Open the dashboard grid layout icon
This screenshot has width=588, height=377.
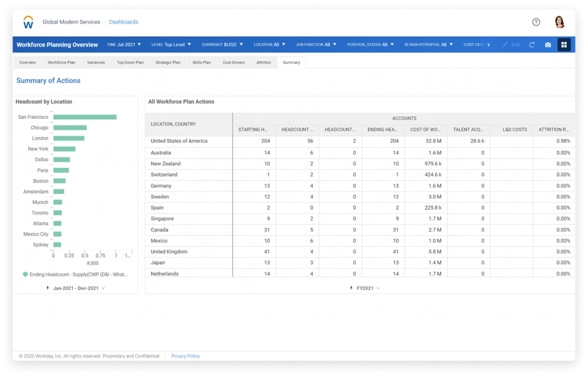tap(564, 45)
